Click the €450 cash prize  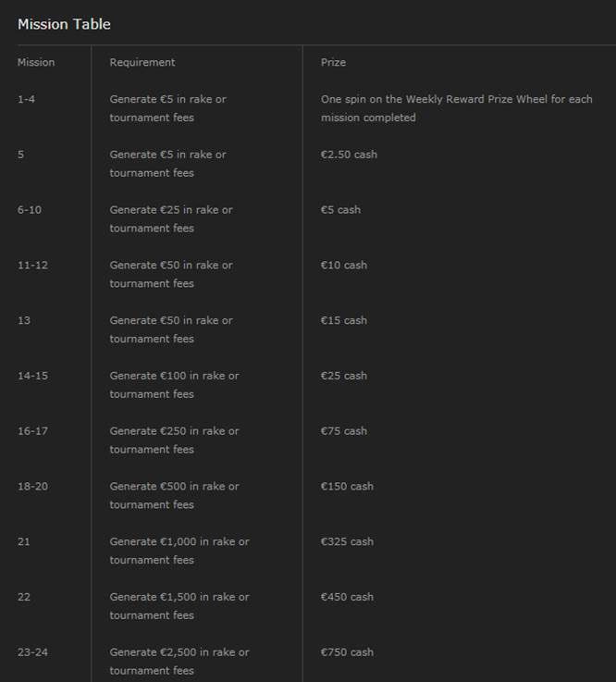347,597
